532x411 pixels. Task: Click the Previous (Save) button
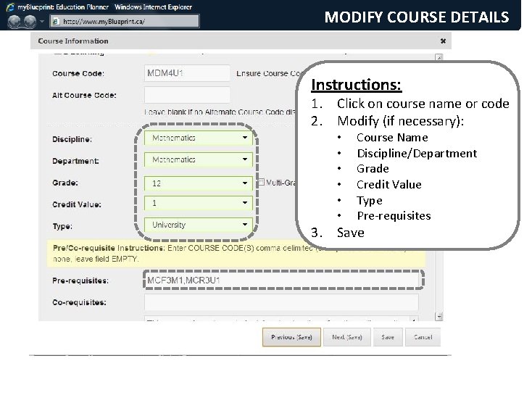point(291,337)
